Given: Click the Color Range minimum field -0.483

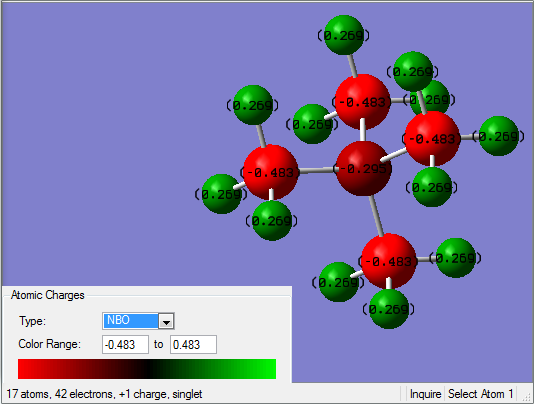Looking at the screenshot, I should [125, 344].
